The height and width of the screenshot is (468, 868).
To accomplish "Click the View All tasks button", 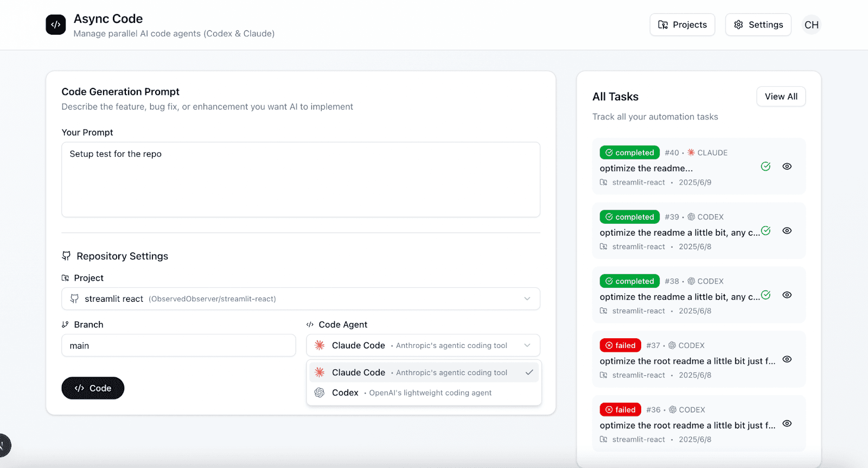I will [781, 97].
